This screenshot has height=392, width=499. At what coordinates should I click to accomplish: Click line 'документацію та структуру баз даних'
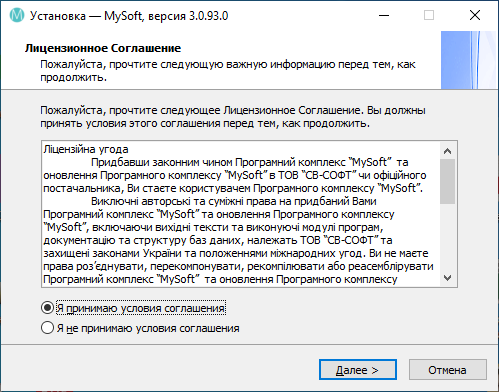coord(218,240)
